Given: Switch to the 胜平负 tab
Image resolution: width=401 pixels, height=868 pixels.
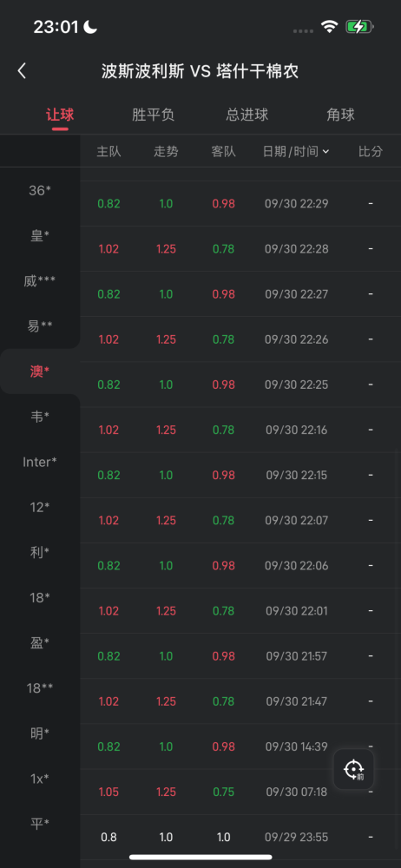Looking at the screenshot, I should [154, 115].
